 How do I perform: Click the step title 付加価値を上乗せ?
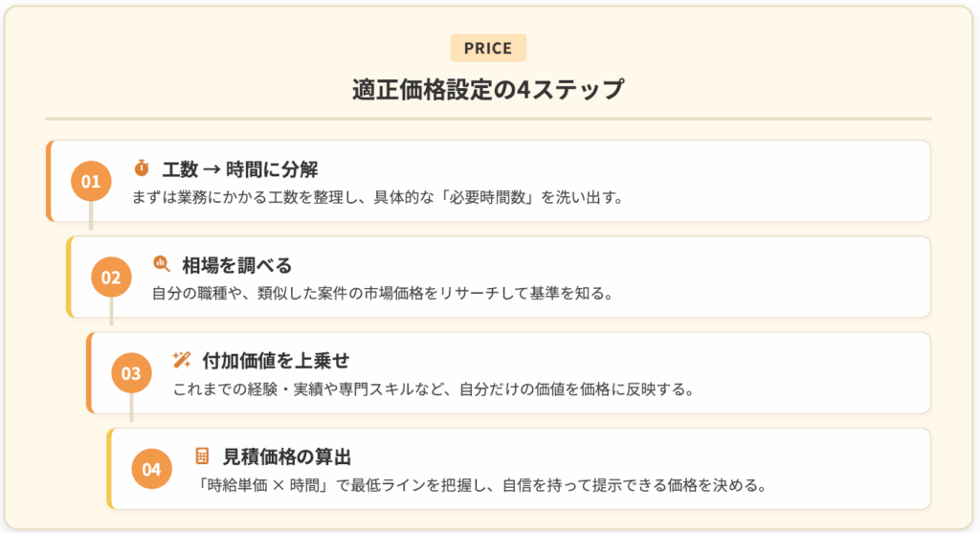(x=276, y=361)
